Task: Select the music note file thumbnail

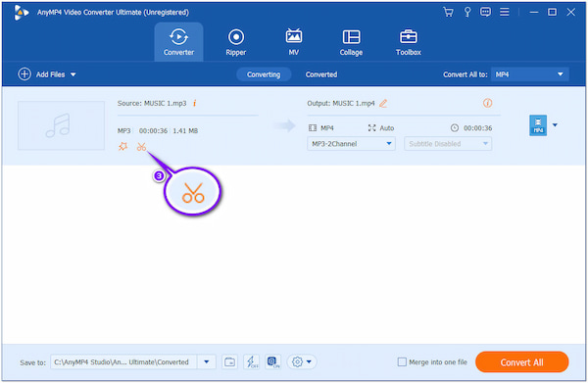Action: 61,125
